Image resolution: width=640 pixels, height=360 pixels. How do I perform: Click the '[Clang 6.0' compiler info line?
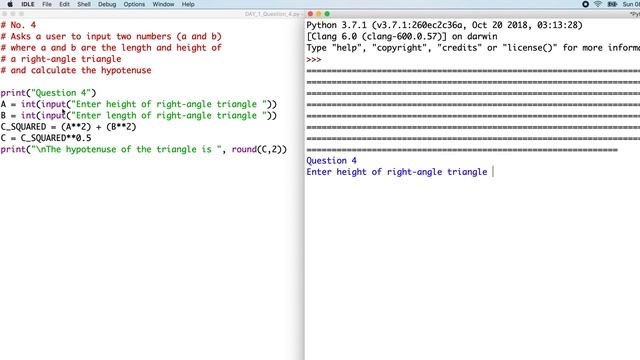[x=402, y=36]
